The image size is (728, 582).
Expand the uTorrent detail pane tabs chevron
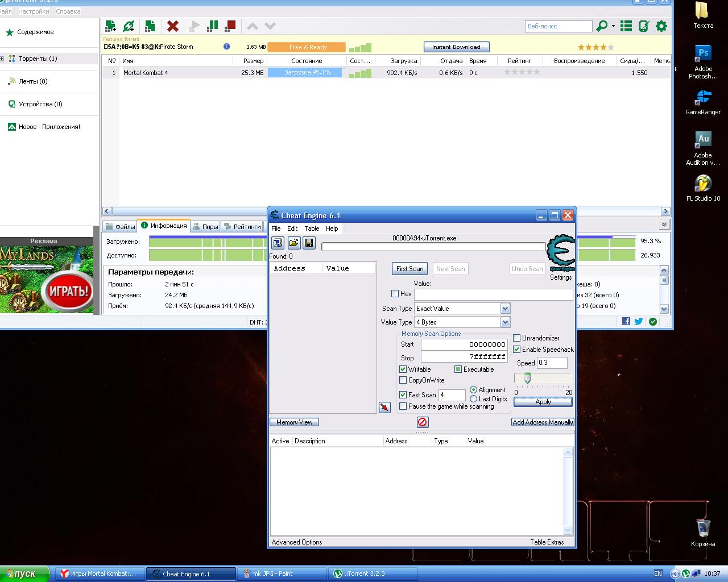[x=665, y=226]
